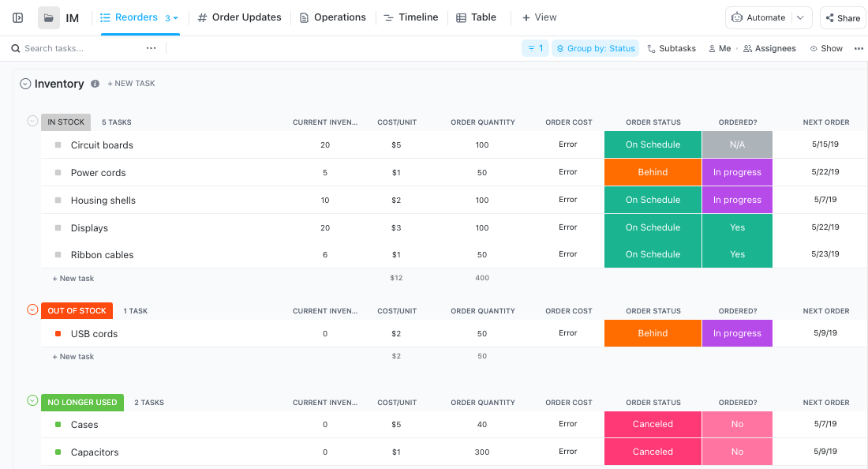Screen dimensions: 868x469
Task: Add a new view with + View
Action: (539, 17)
